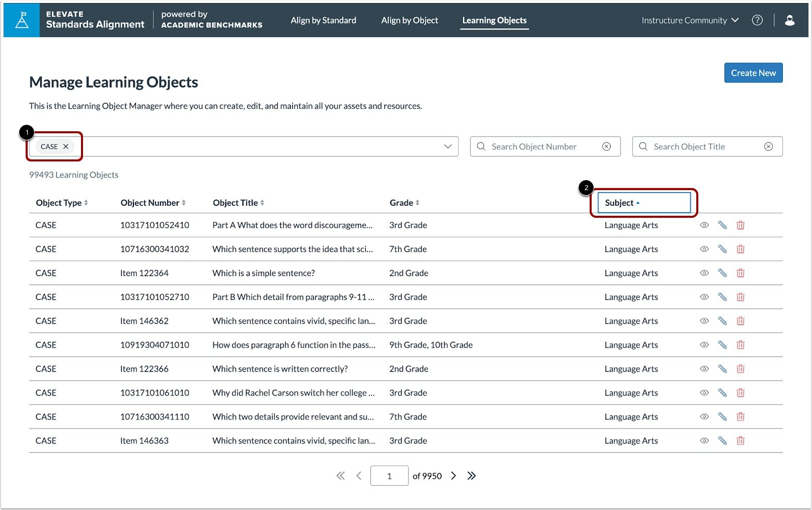812x510 pixels.
Task: Remove the CASE filter tag
Action: [x=66, y=146]
